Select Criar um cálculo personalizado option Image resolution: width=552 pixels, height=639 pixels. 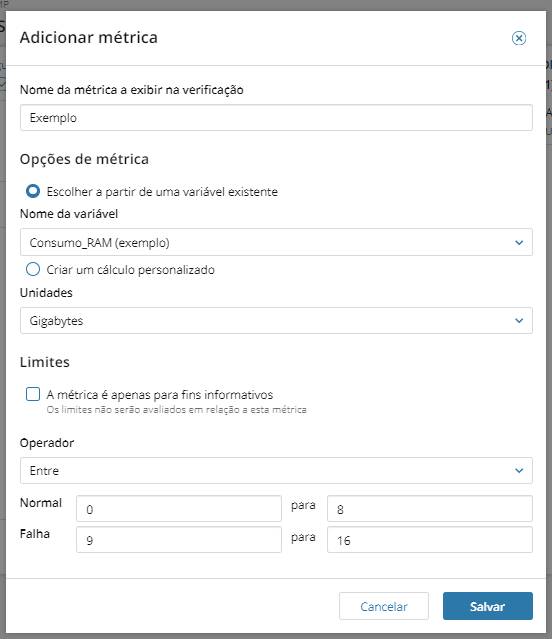(33, 269)
